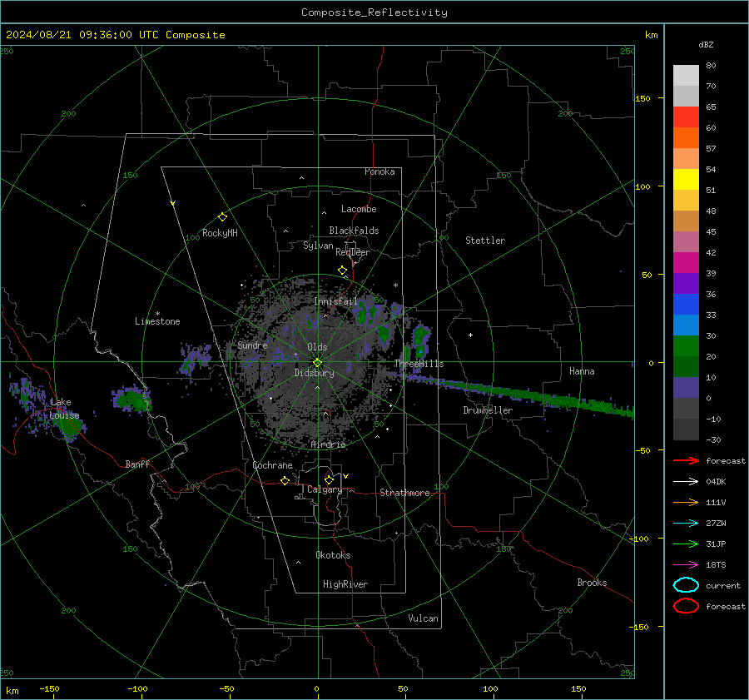Click the cyan current ellipse legend icon
The height and width of the screenshot is (700, 749).
click(x=686, y=585)
